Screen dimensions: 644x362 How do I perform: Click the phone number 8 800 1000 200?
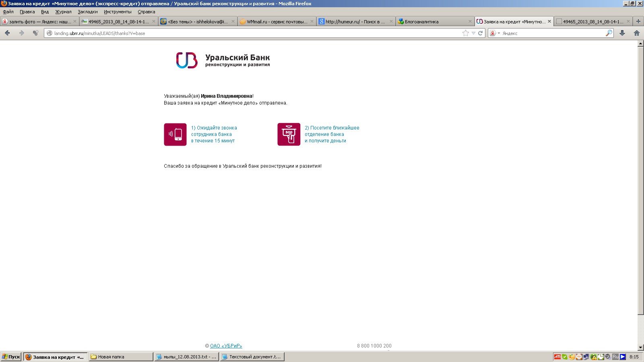click(374, 346)
